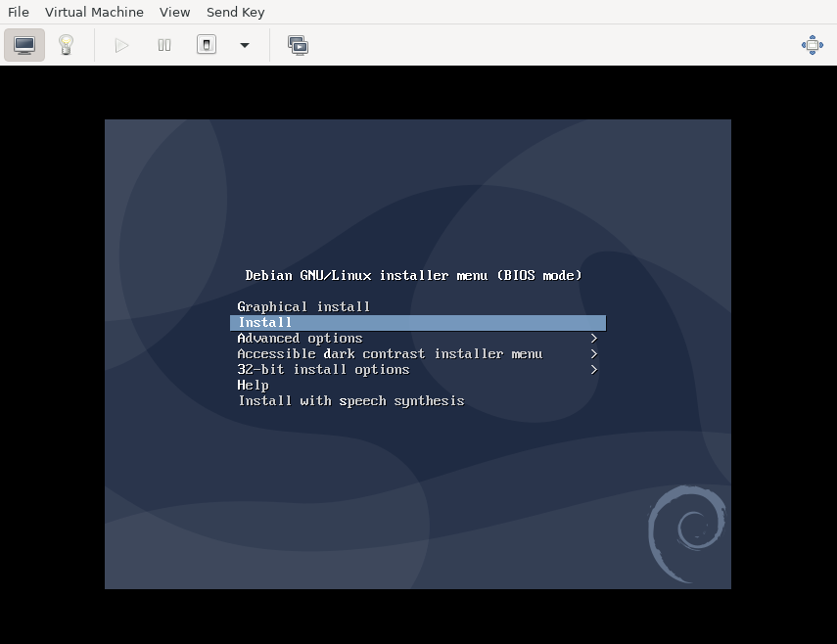The image size is (837, 644).
Task: Manage VM snapshots icon
Action: click(298, 45)
